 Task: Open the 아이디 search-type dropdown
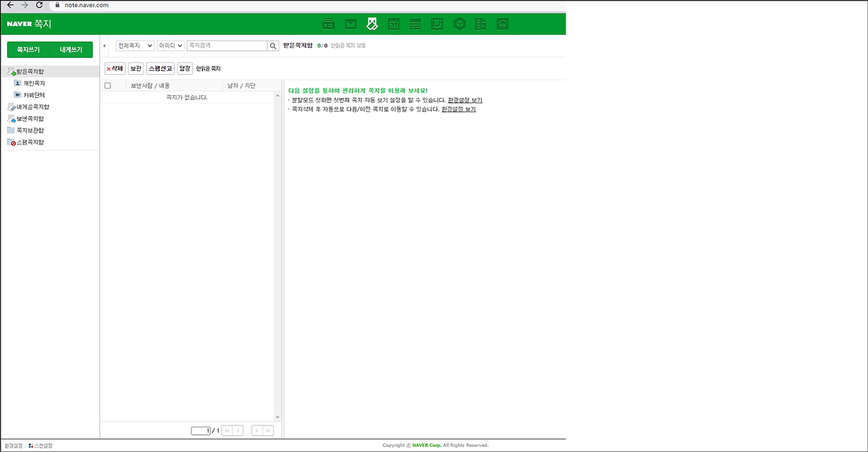(171, 46)
